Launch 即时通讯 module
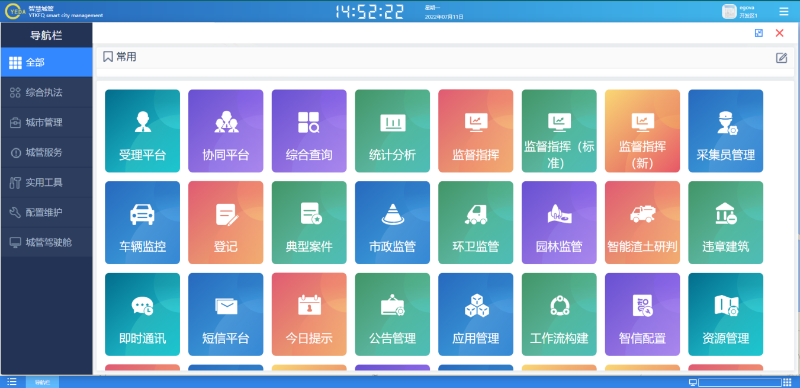 142,314
